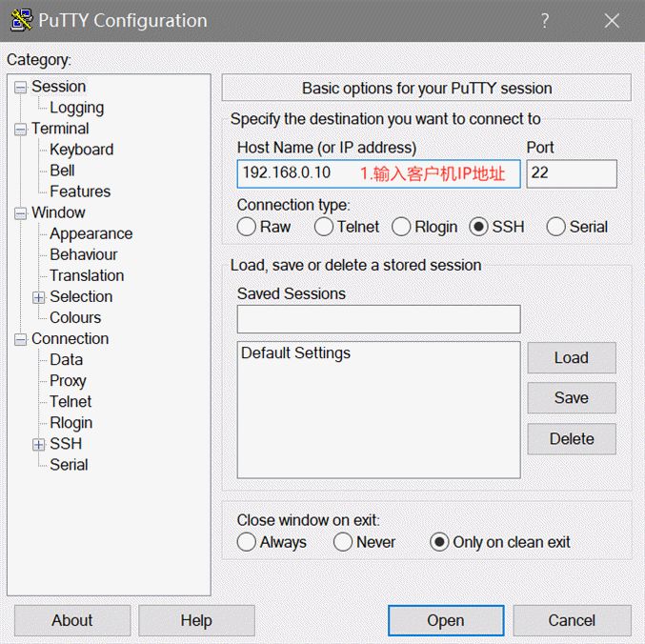The height and width of the screenshot is (644, 645).
Task: Collapse the Terminal tree node
Action: (x=20, y=130)
